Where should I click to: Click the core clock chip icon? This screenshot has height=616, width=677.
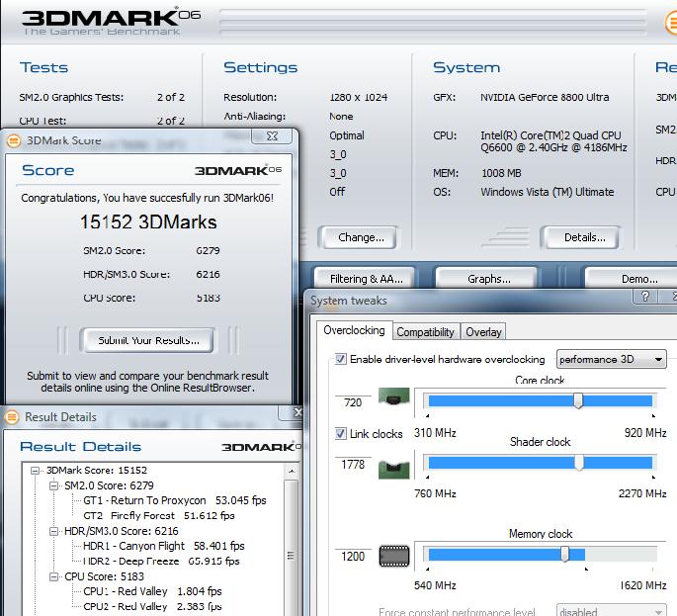[x=393, y=396]
